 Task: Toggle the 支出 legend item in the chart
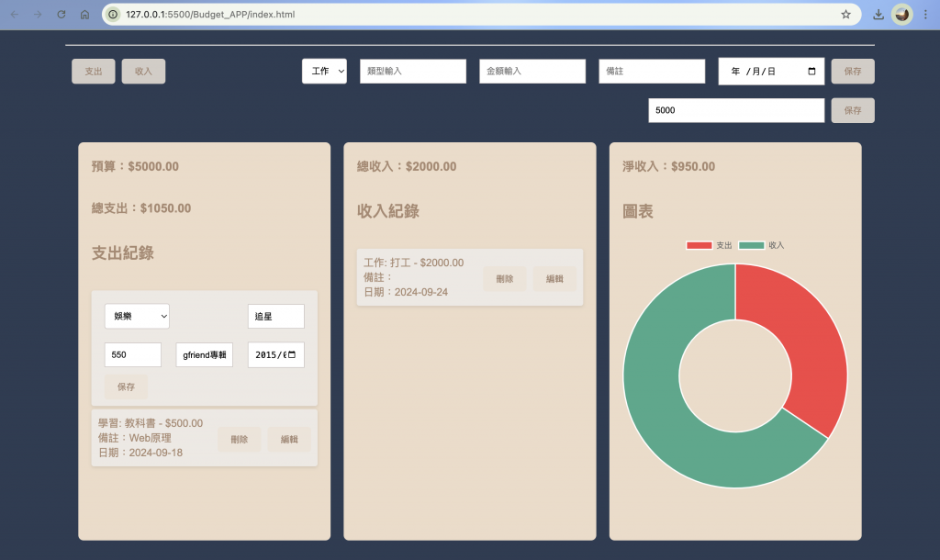[710, 245]
